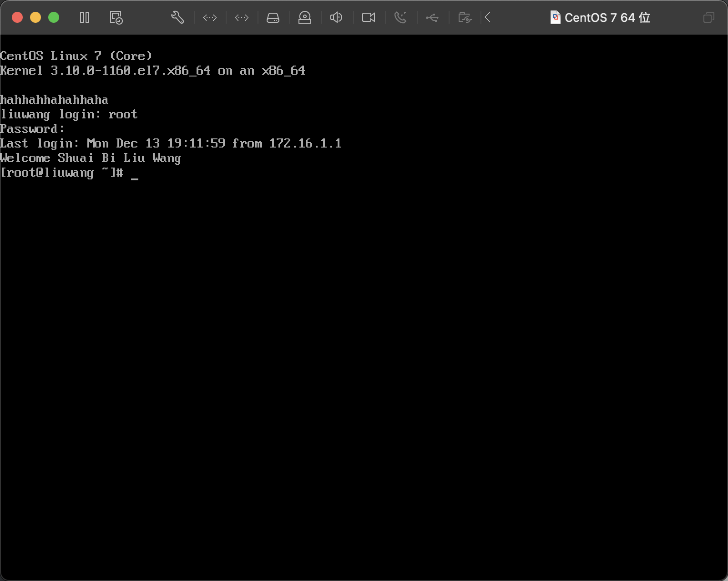Viewport: 728px width, 581px height.
Task: Close the CentOS virtual machine window
Action: click(17, 17)
